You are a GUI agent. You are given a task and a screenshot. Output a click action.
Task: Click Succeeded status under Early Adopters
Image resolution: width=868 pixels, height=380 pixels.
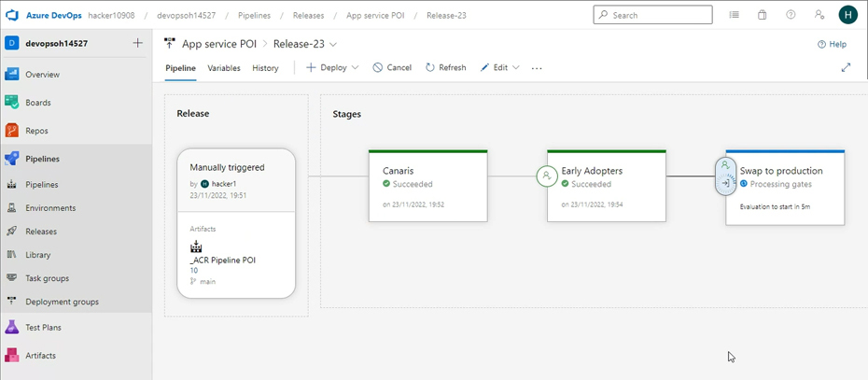(591, 184)
